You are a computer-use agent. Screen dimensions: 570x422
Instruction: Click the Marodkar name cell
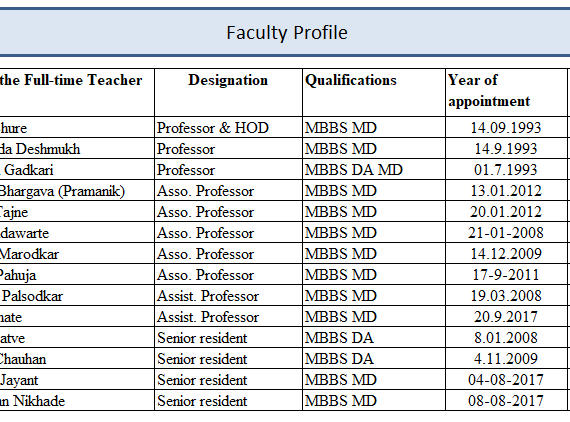pos(77,254)
